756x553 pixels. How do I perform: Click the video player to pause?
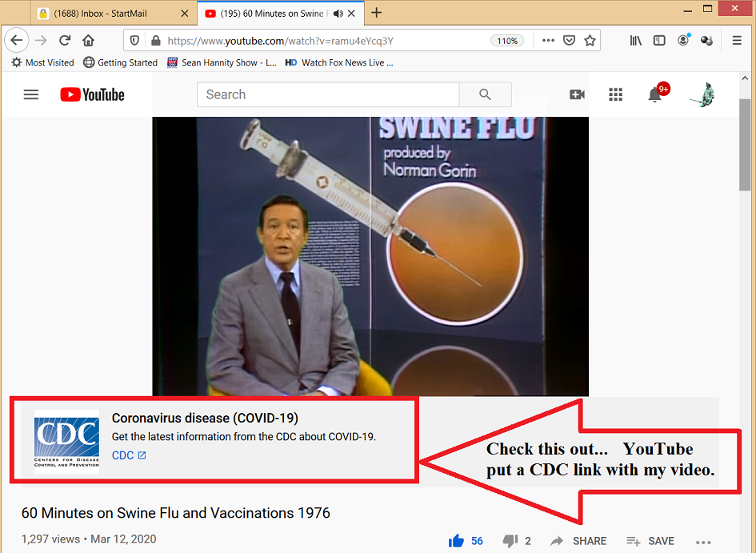coord(370,256)
